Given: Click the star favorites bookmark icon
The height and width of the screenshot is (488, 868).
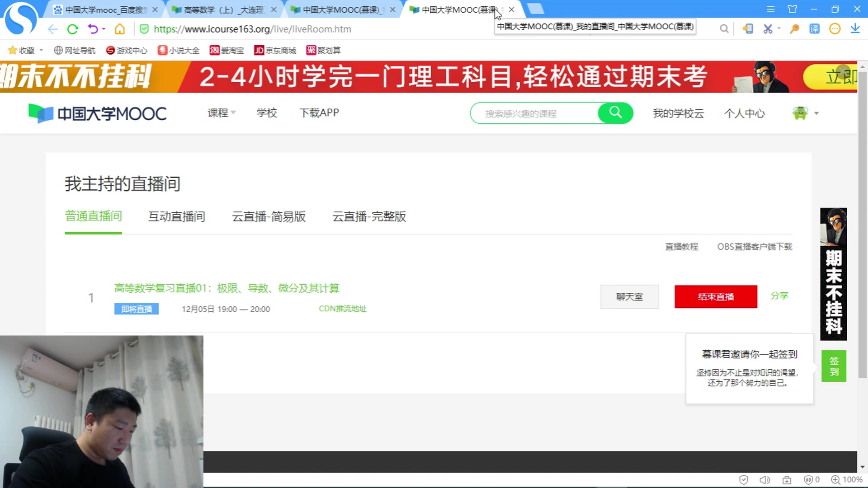Looking at the screenshot, I should click(x=13, y=50).
